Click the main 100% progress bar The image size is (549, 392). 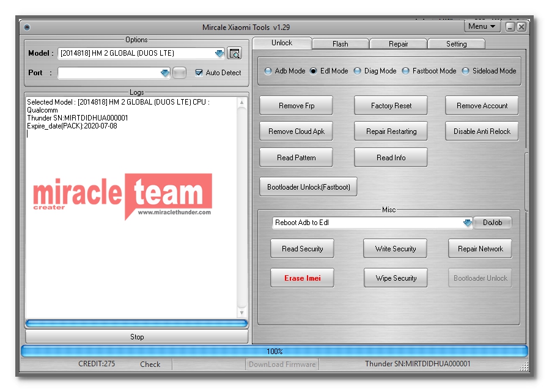[x=274, y=352]
